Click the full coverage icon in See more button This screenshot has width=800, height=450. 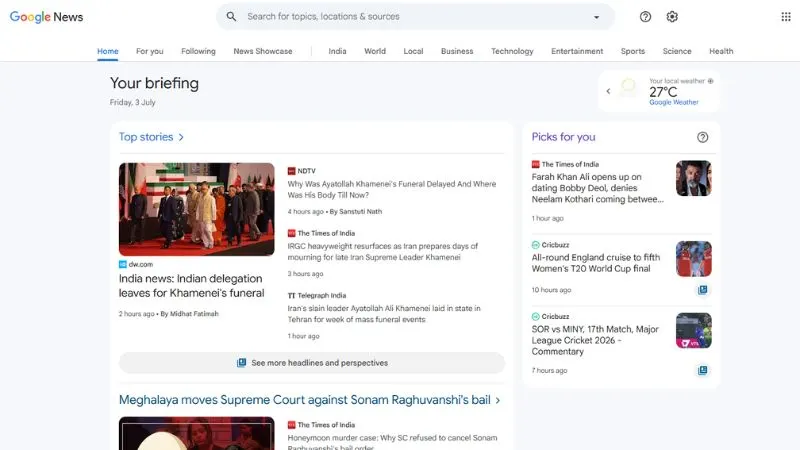pyautogui.click(x=241, y=363)
